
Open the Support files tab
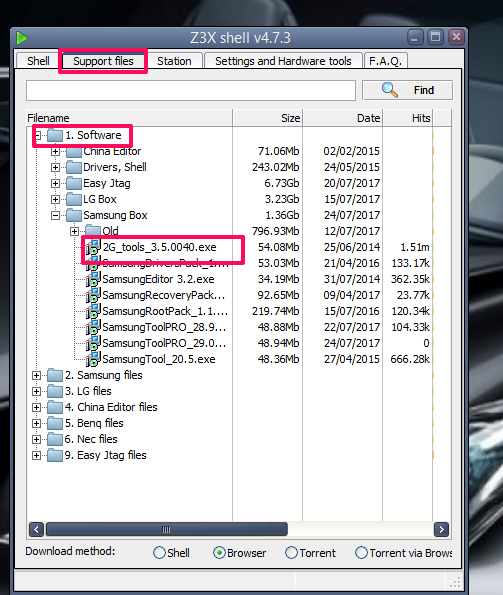103,61
